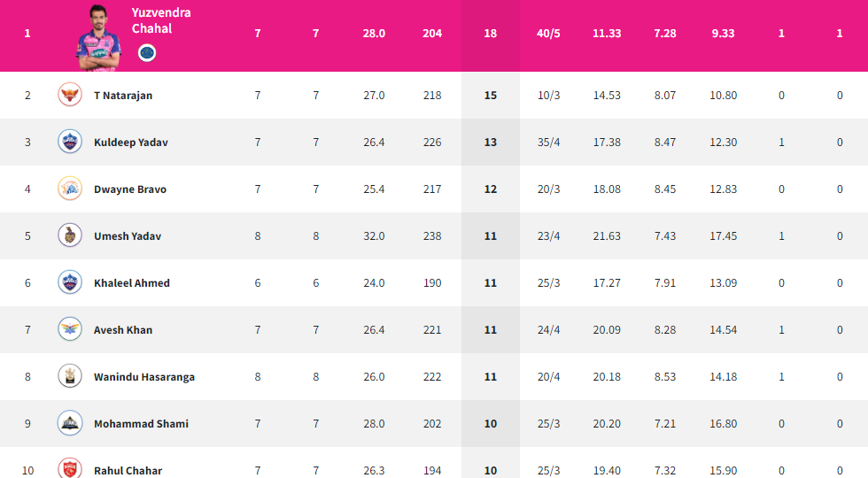The width and height of the screenshot is (868, 478).
Task: Click Avesh Khan's Lucknow Super Giants logo
Action: 70,329
